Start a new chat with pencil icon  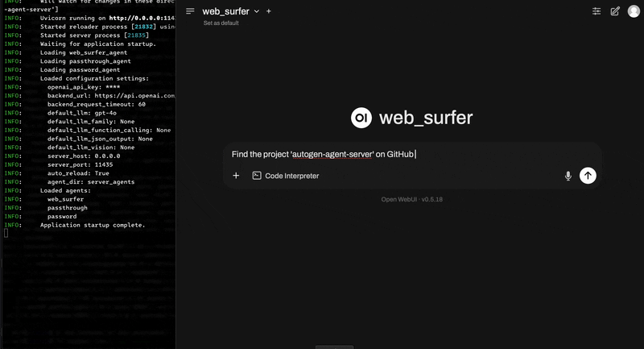[615, 11]
